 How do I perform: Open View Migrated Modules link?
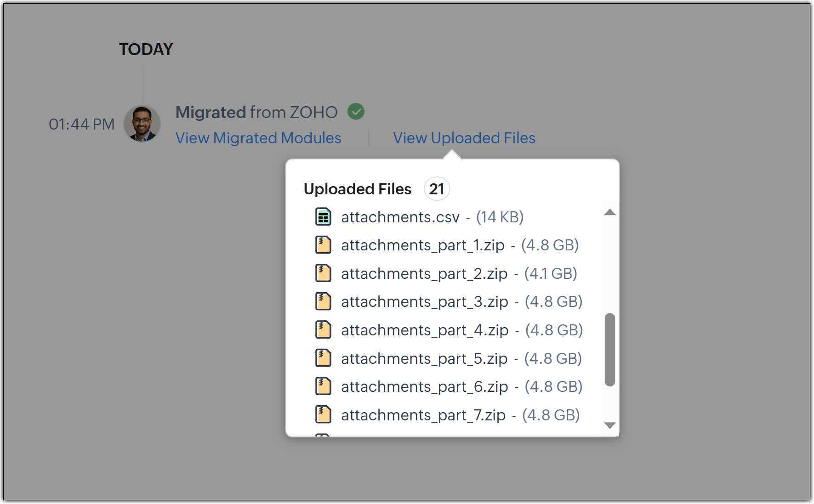(x=258, y=138)
